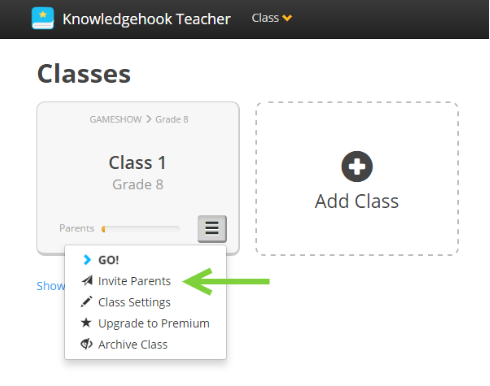Viewport: 490px width, 386px height.
Task: Click the Knowledgehook Teacher title
Action: 147,19
